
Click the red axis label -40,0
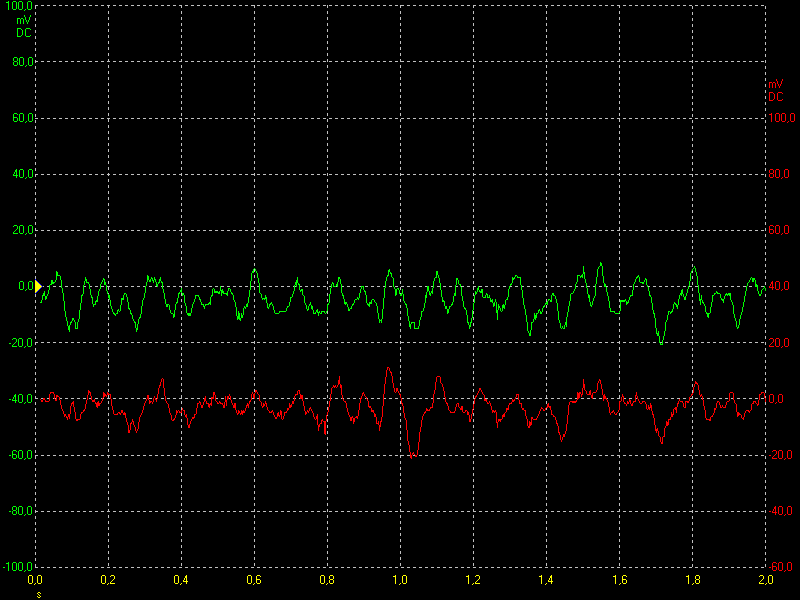780,511
